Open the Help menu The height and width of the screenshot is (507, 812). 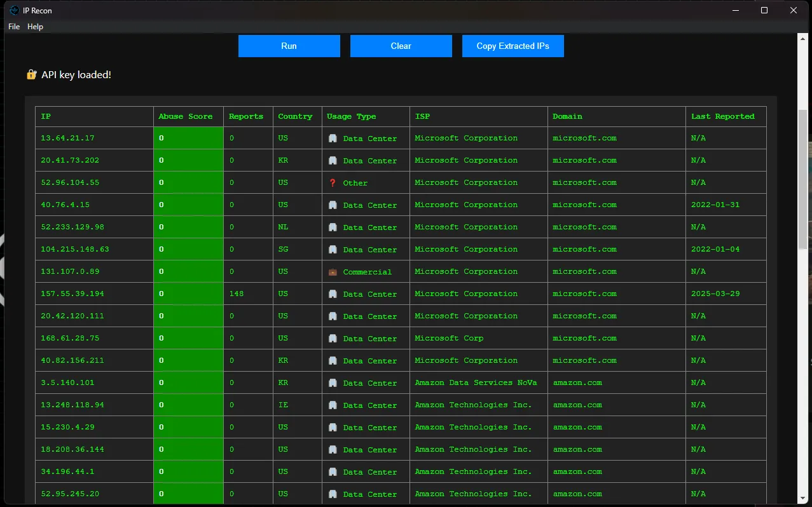(x=36, y=27)
